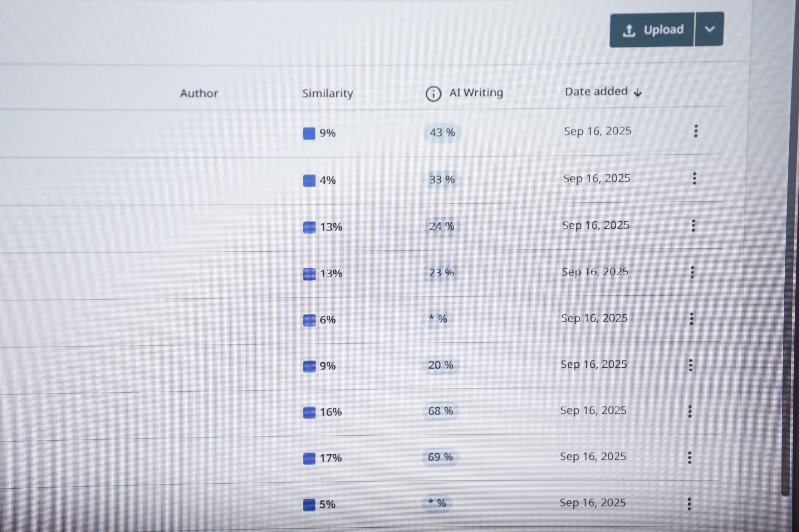Screen dimensions: 799x532
Task: Open the 69 % AI Writing score badge
Action: click(440, 457)
